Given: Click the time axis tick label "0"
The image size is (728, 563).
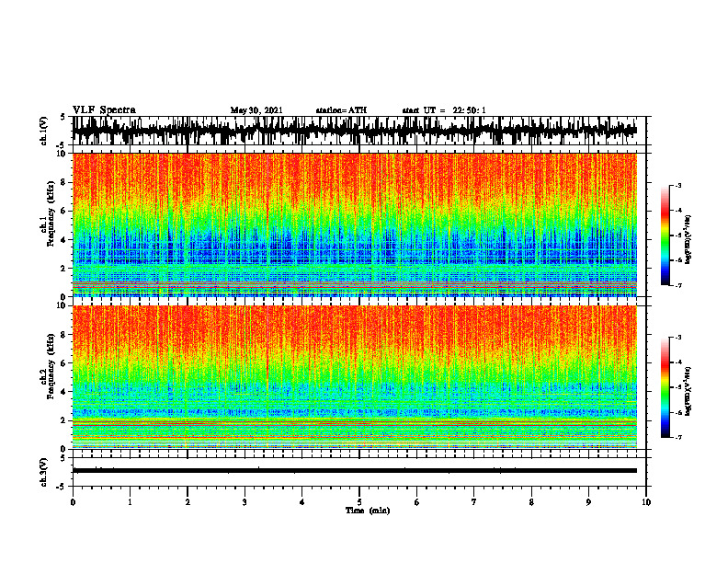Looking at the screenshot, I should [x=73, y=502].
